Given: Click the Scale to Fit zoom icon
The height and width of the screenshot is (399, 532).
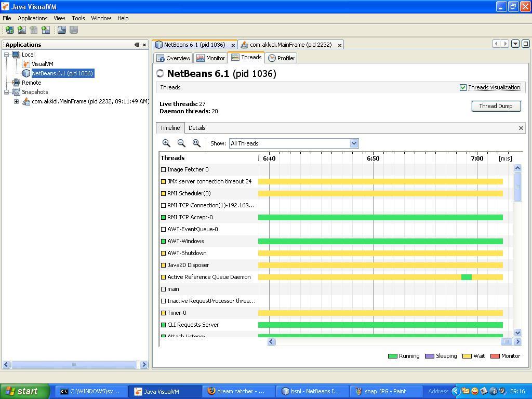Looking at the screenshot, I should (196, 143).
